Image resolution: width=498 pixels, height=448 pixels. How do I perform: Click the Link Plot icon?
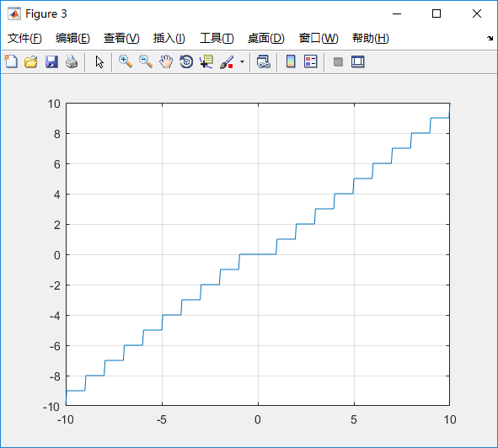pyautogui.click(x=263, y=61)
